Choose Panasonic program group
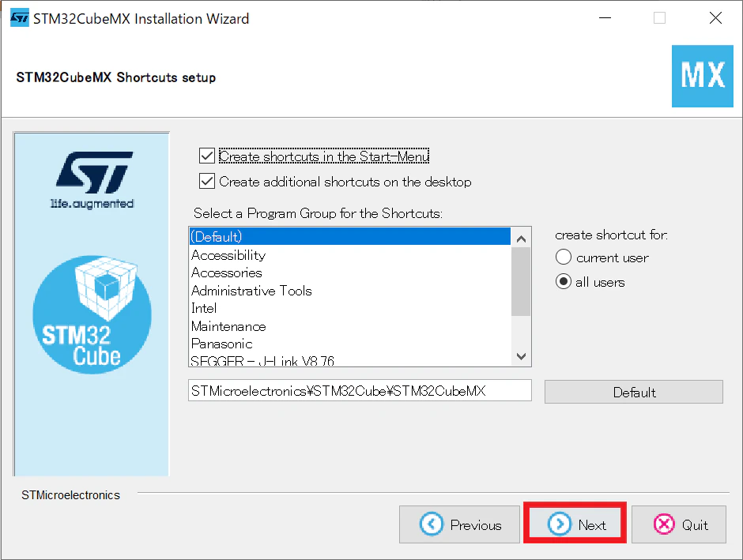 tap(350, 344)
